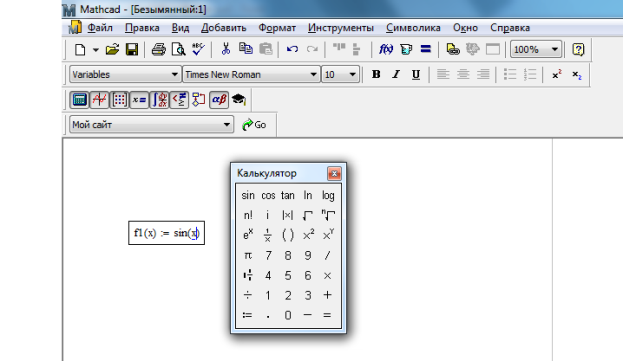Insert ln from Calculator palette
The height and width of the screenshot is (362, 623).
[x=308, y=196]
